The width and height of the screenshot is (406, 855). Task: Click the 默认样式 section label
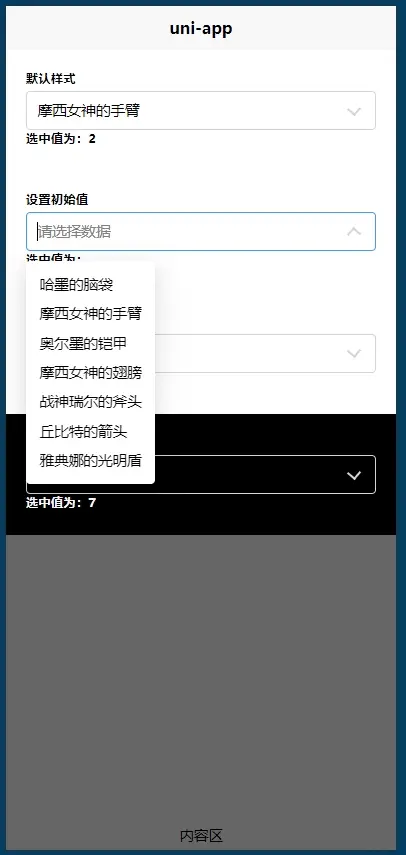51,79
